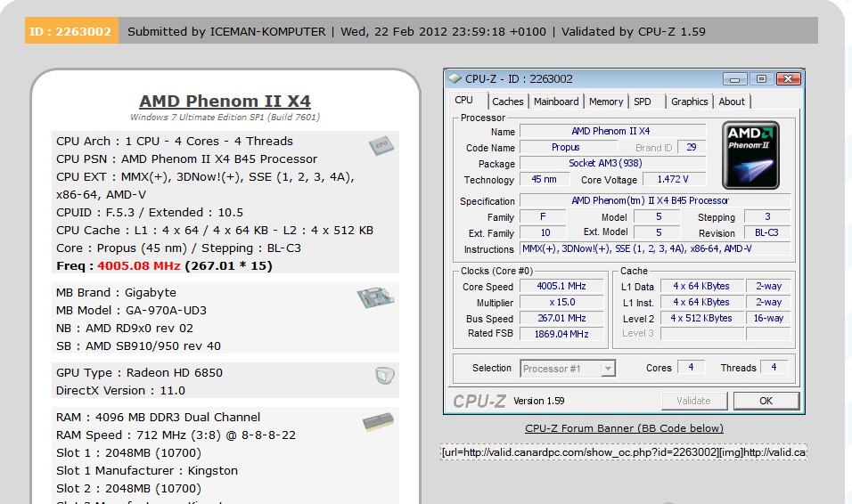Click the BB code URL text field
Image resolution: width=852 pixels, height=504 pixels.
pyautogui.click(x=624, y=452)
